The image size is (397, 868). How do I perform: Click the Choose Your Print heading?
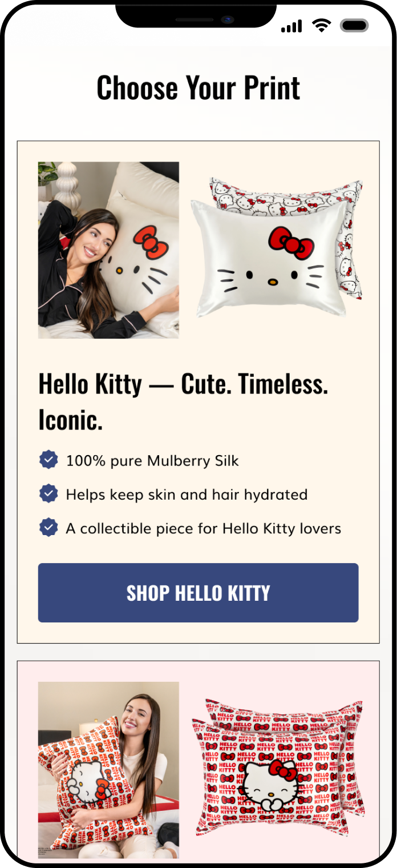click(198, 88)
